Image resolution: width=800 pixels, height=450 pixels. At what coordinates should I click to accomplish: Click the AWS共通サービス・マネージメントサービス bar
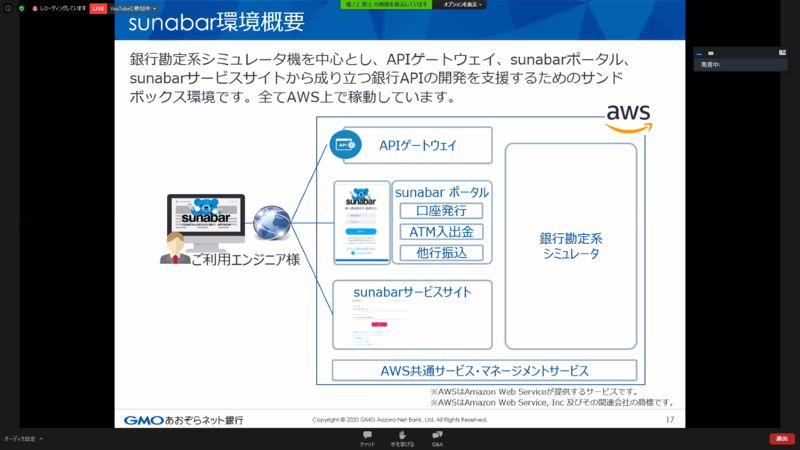point(484,370)
